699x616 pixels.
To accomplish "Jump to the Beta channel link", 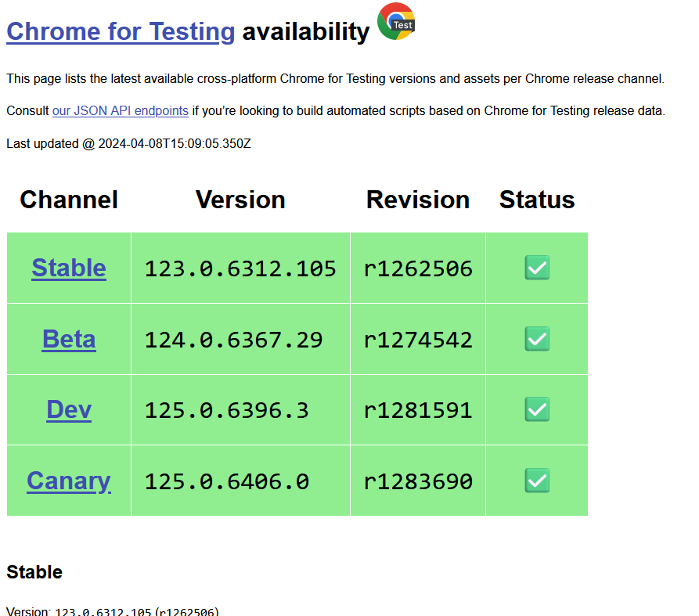I will pyautogui.click(x=69, y=339).
